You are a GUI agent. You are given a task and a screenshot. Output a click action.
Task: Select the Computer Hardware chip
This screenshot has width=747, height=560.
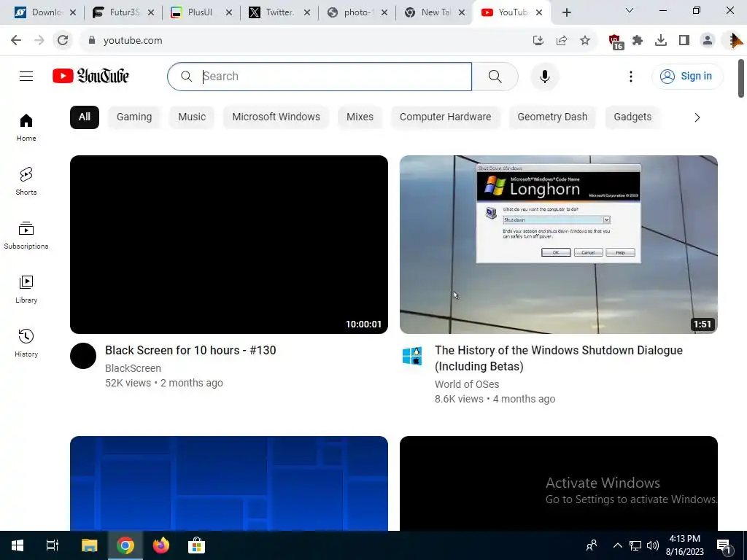point(446,117)
